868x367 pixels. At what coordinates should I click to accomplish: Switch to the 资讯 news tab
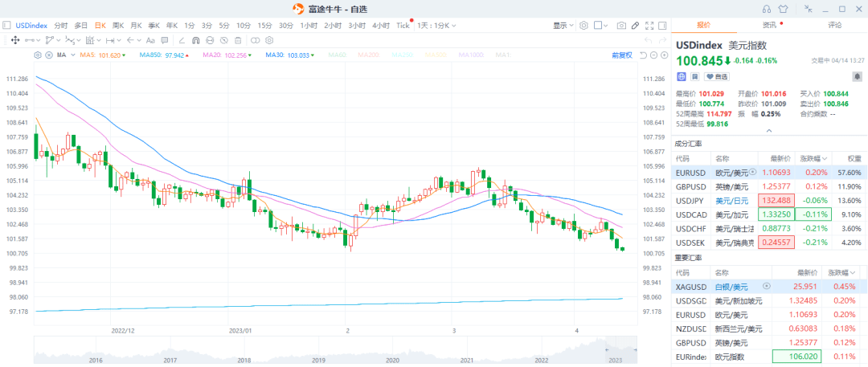coord(768,25)
